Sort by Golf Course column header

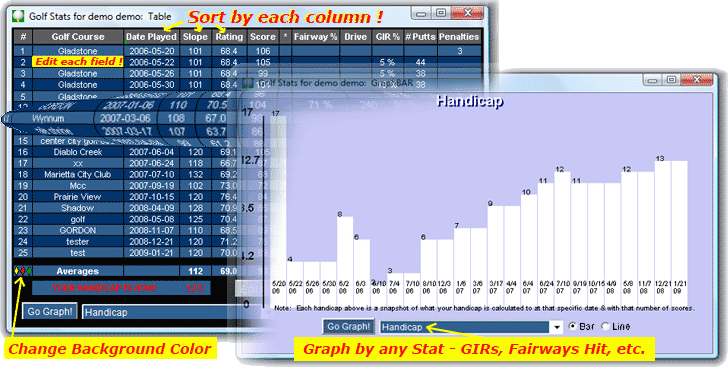78,37
